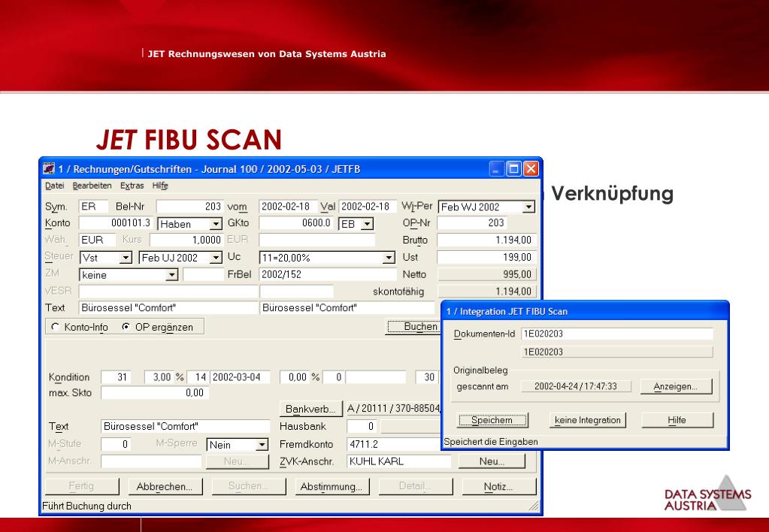769x532 pixels.
Task: Click the Fremdkonto field 4711.2
Action: (393, 444)
